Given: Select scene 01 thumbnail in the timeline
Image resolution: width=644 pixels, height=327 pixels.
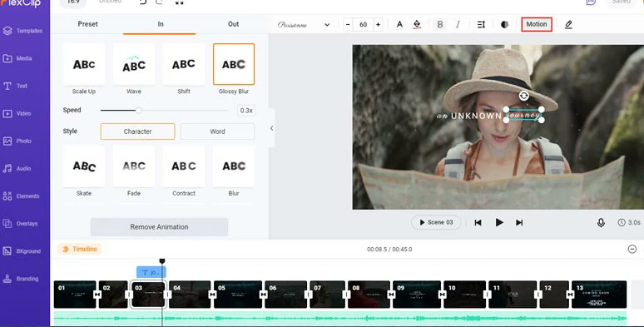Looking at the screenshot, I should pos(75,295).
